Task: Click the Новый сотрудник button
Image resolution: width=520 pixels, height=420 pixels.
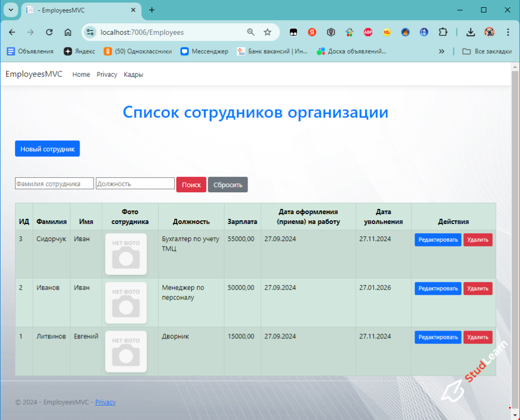Action: [x=47, y=149]
